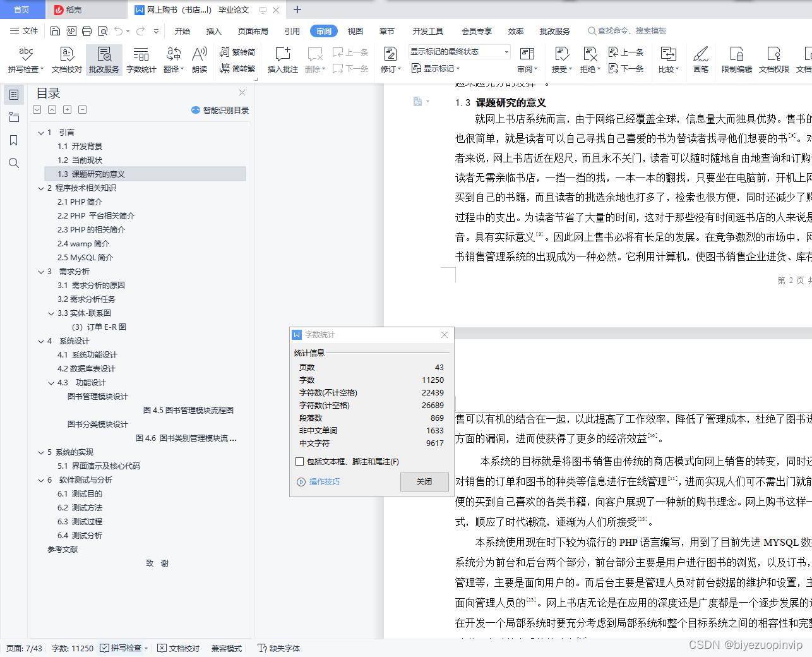Open word count (字数统计) in ribbon
This screenshot has height=657, width=812.
point(141,60)
